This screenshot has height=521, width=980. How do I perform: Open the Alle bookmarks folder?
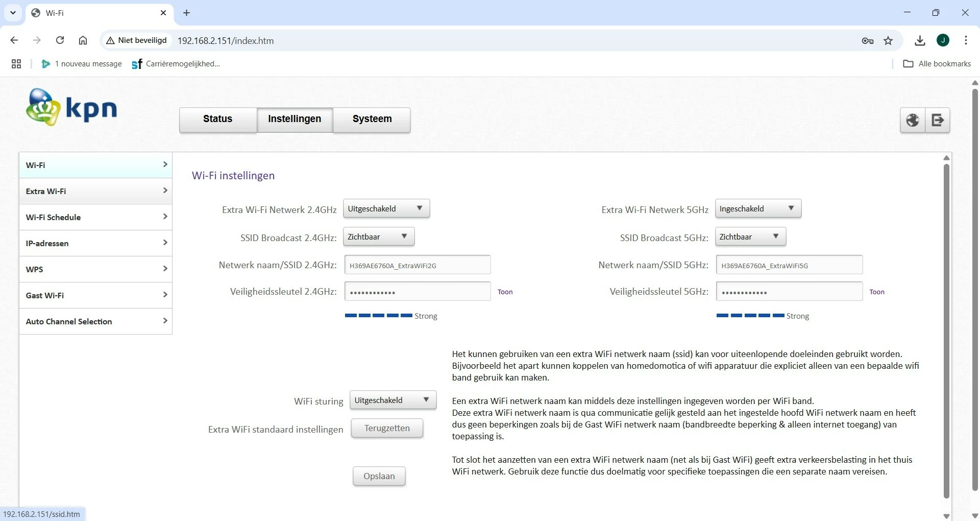(x=937, y=64)
